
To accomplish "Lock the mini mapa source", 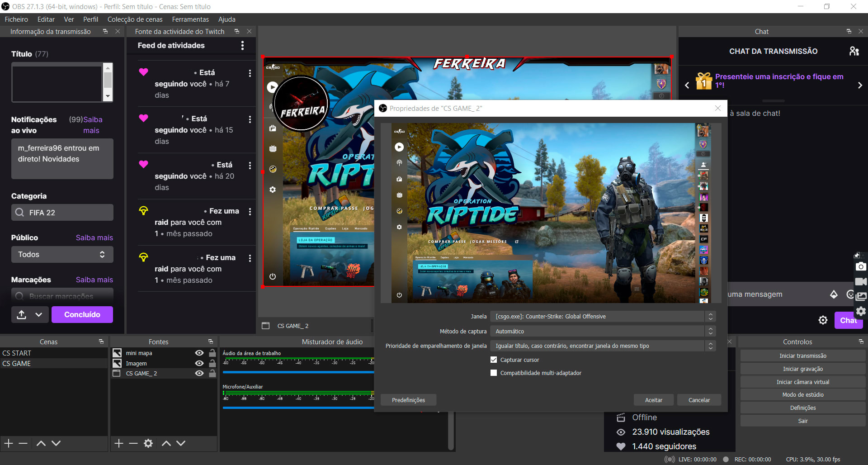I will (x=212, y=353).
